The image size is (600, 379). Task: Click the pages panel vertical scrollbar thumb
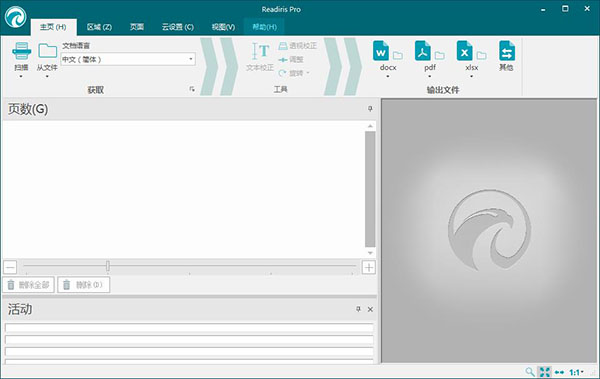(370, 189)
